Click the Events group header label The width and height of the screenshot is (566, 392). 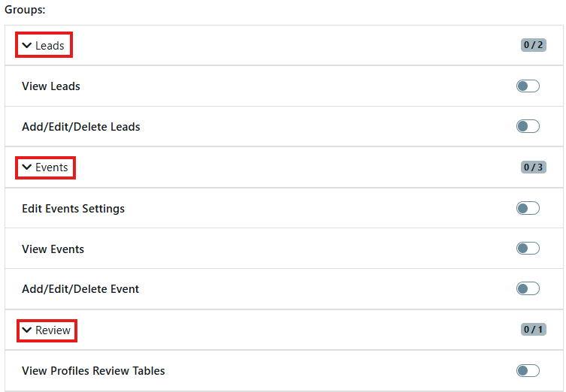pos(52,167)
